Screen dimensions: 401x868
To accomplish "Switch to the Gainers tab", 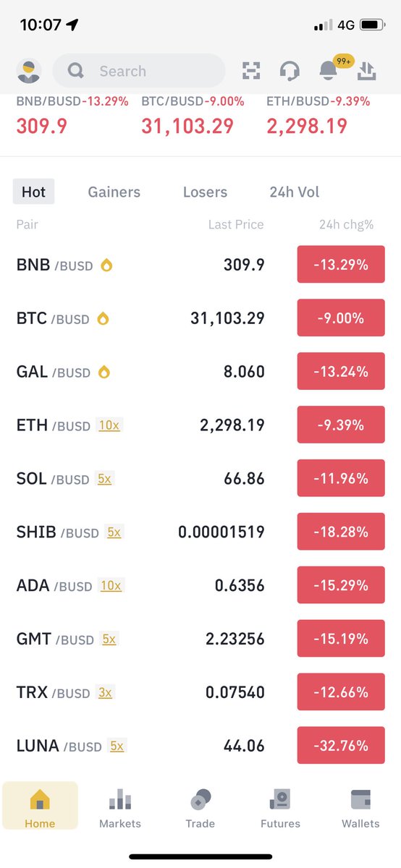I will click(x=114, y=192).
